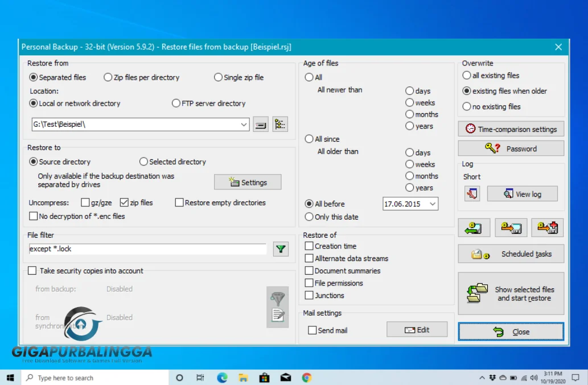Click the disk icon with red plus
This screenshot has width=588, height=385.
coord(547,227)
